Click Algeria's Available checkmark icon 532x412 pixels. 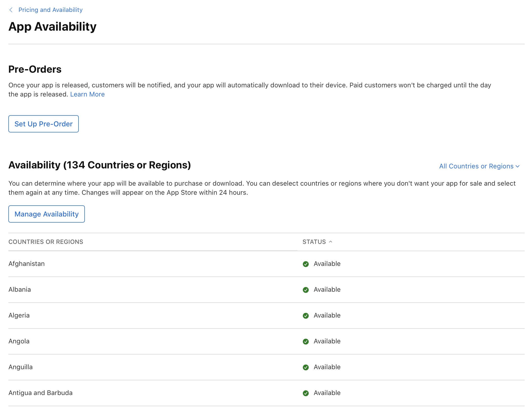(306, 316)
